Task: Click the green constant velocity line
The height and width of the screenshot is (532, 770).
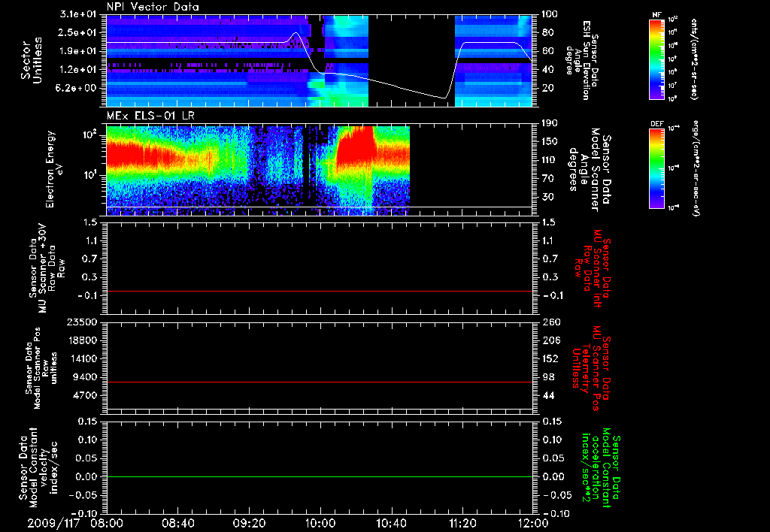Action: pyautogui.click(x=319, y=476)
